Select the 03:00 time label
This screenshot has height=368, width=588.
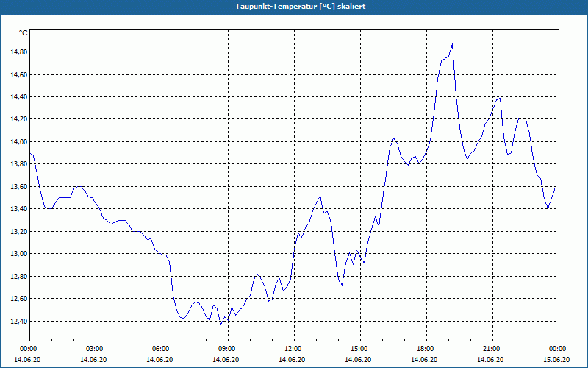coord(93,349)
